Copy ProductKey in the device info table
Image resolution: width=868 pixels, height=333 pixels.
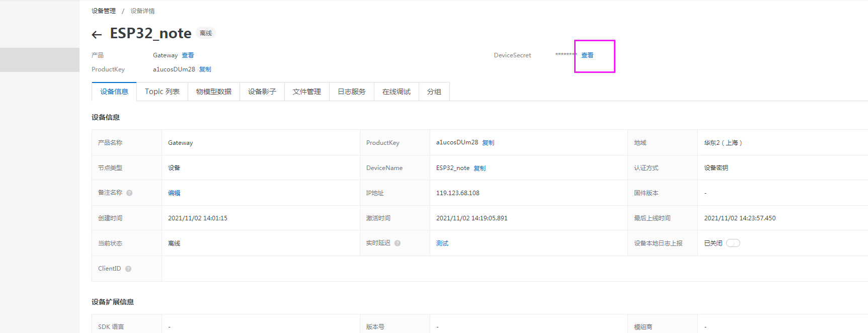[x=488, y=143]
